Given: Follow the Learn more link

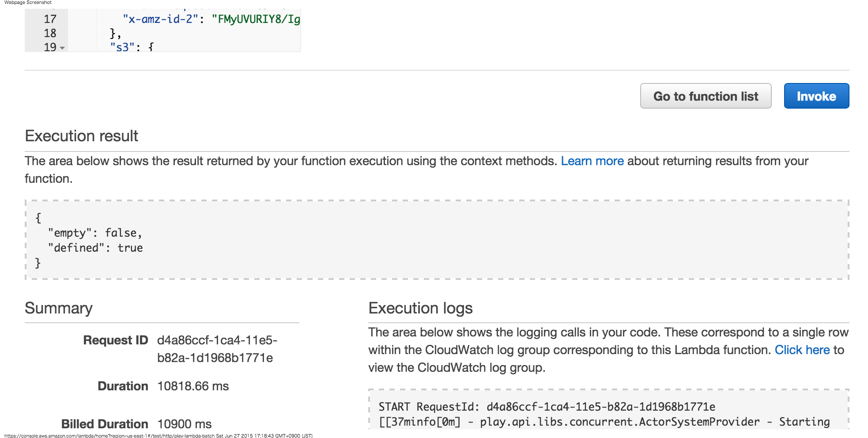Looking at the screenshot, I should tap(592, 161).
